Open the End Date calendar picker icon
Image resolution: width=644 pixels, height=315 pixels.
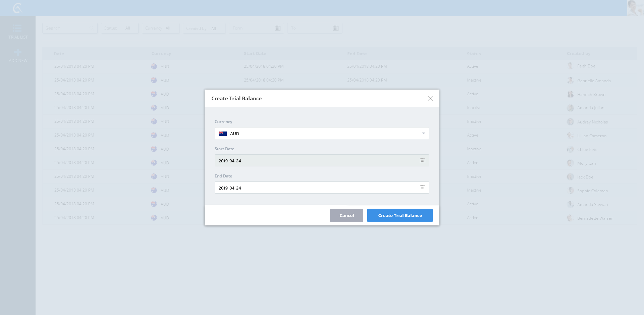tap(422, 188)
